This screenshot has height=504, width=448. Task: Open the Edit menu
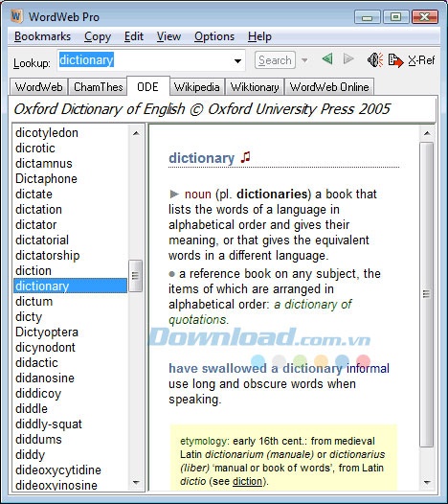coord(134,36)
